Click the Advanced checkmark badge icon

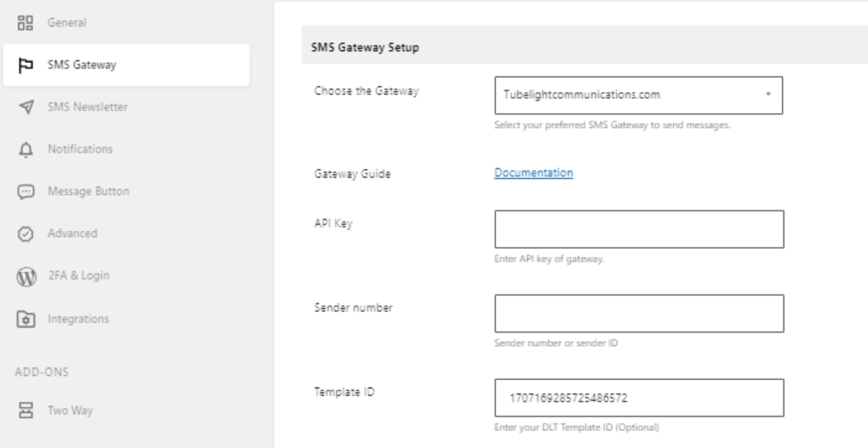[25, 234]
